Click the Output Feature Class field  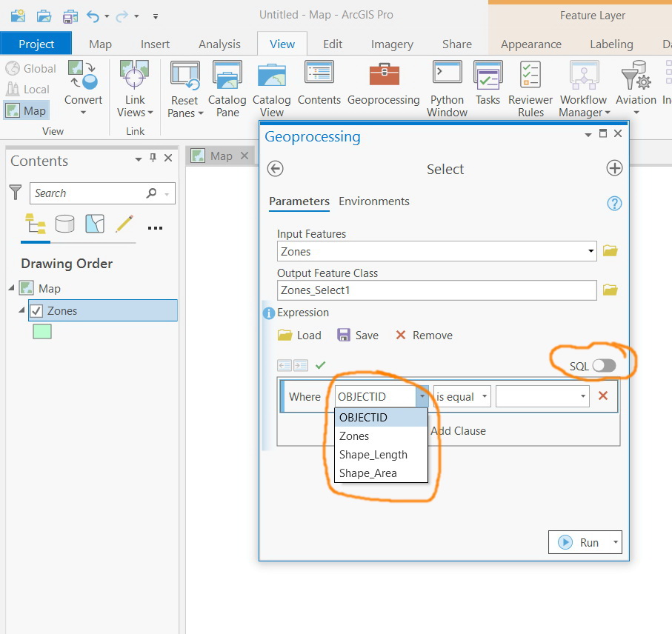click(436, 290)
